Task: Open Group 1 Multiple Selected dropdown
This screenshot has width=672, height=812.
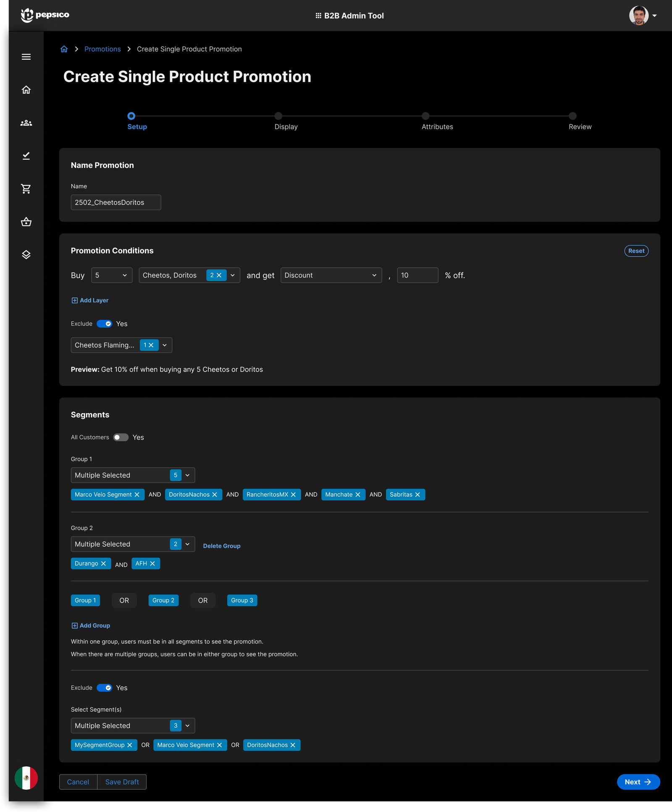Action: (133, 475)
